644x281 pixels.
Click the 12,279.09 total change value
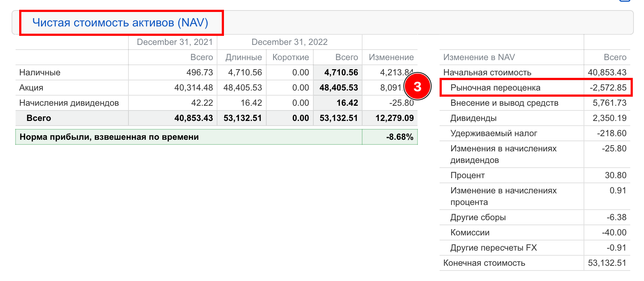[395, 118]
